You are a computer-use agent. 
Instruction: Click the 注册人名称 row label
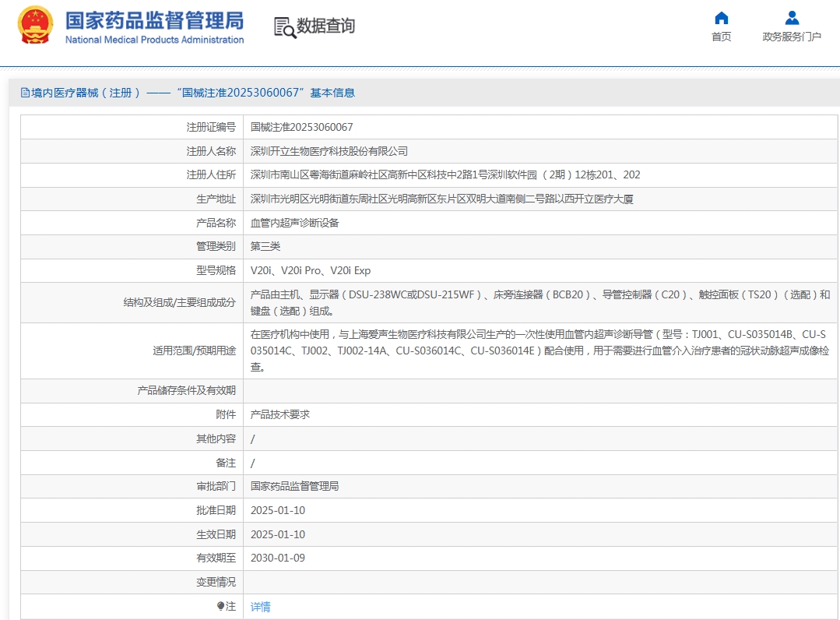click(x=211, y=151)
